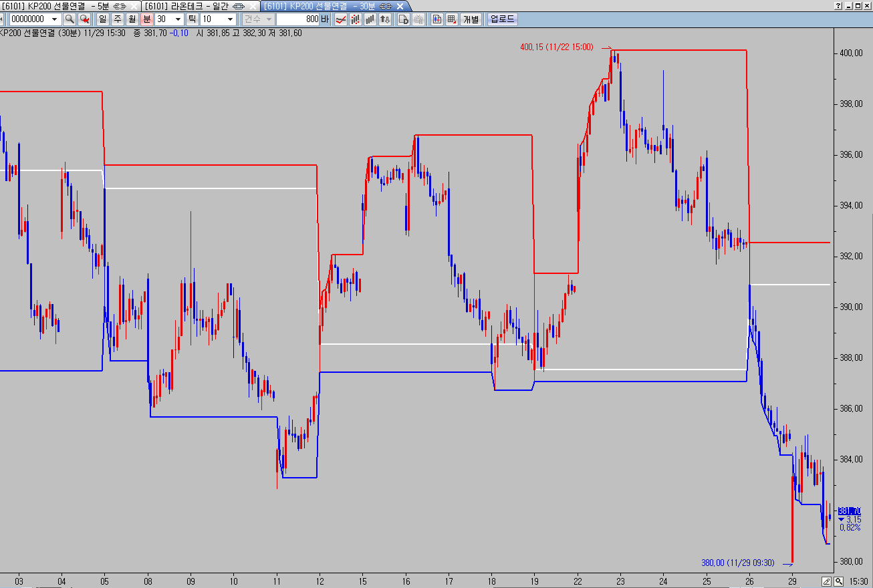
Task: Click the up-down arrows toolbar icon
Action: pos(384,19)
